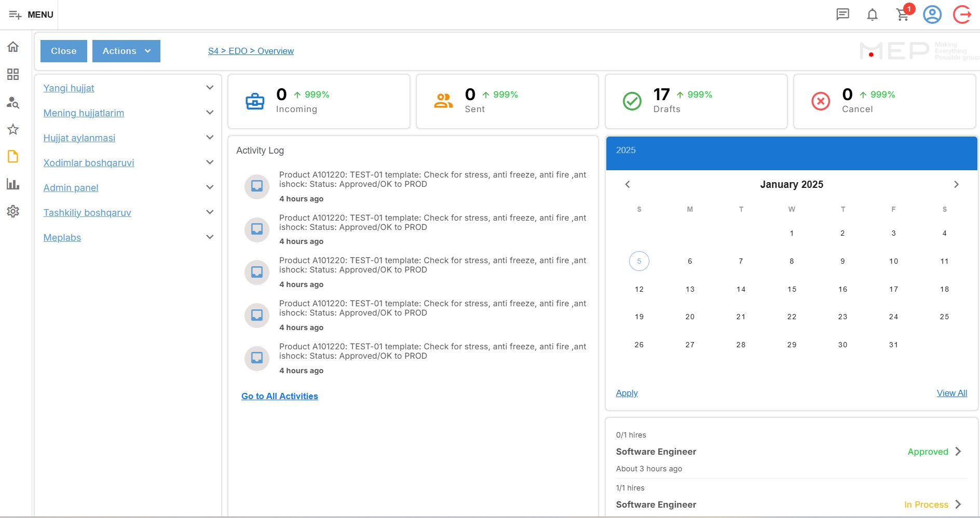This screenshot has width=980, height=518.
Task: Click the notifications bell icon
Action: pyautogui.click(x=873, y=15)
